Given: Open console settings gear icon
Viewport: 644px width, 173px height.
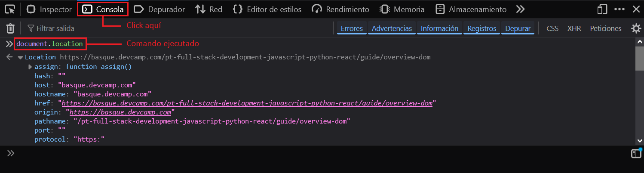Looking at the screenshot, I should 636,28.
